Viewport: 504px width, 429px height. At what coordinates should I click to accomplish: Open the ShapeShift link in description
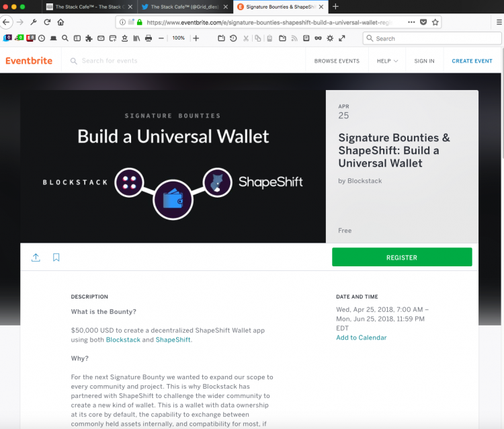(x=173, y=340)
